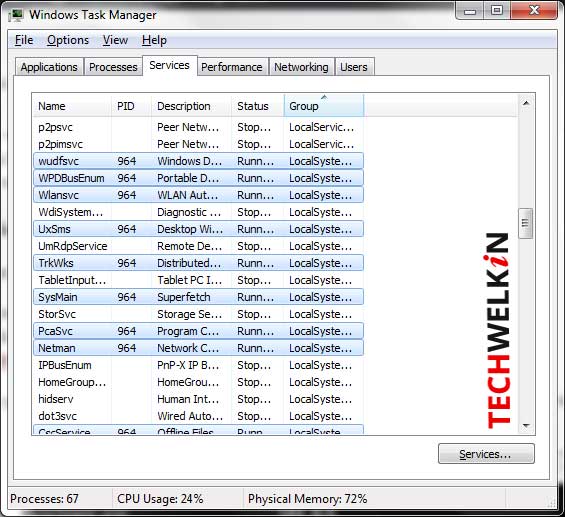Select the wudfsvc service row
Viewport: 565px width, 517px height.
(198, 161)
